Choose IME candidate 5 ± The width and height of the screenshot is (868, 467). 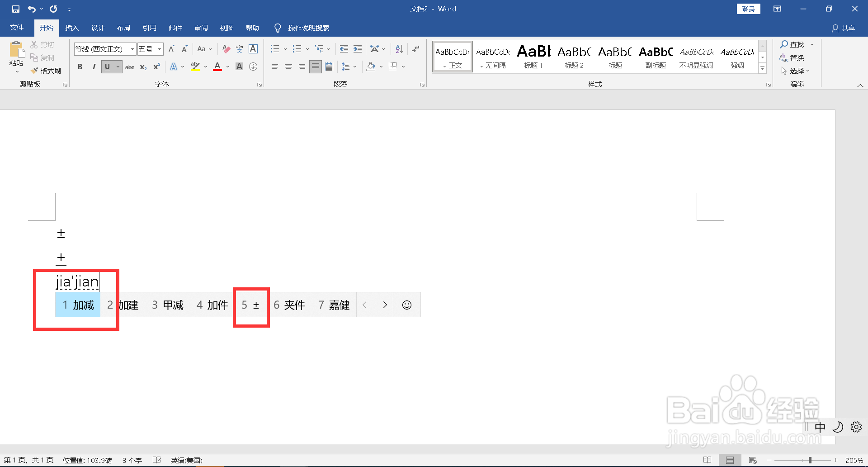click(250, 305)
